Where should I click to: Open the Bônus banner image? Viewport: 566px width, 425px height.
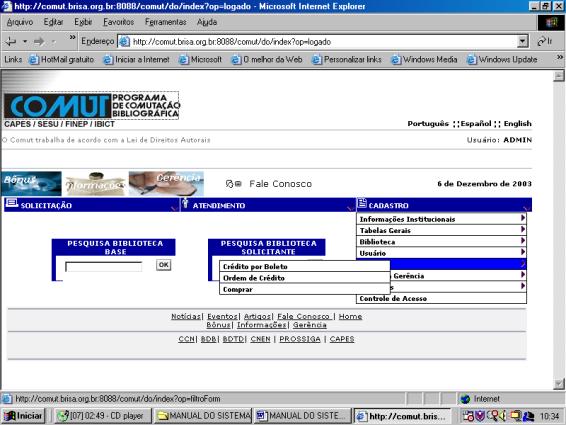pyautogui.click(x=31, y=184)
